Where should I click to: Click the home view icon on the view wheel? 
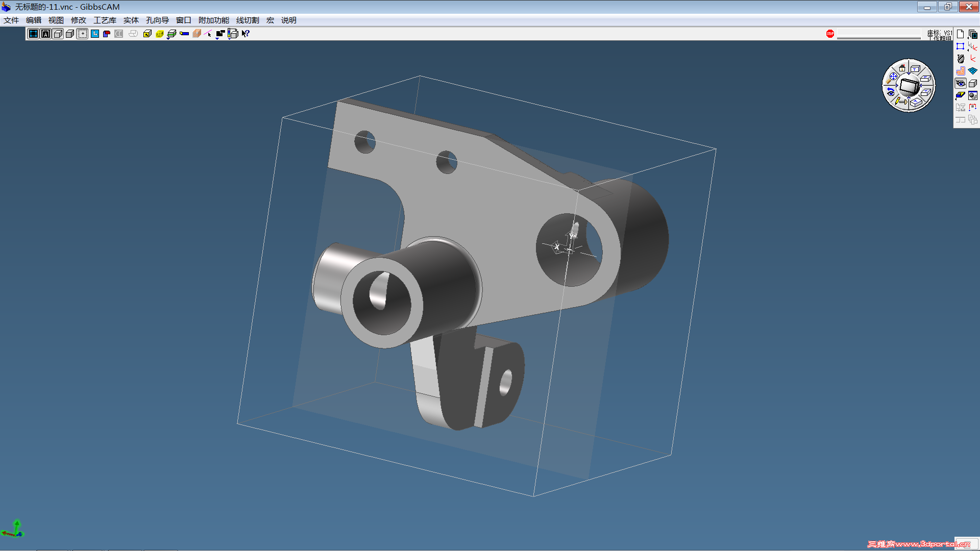click(902, 68)
